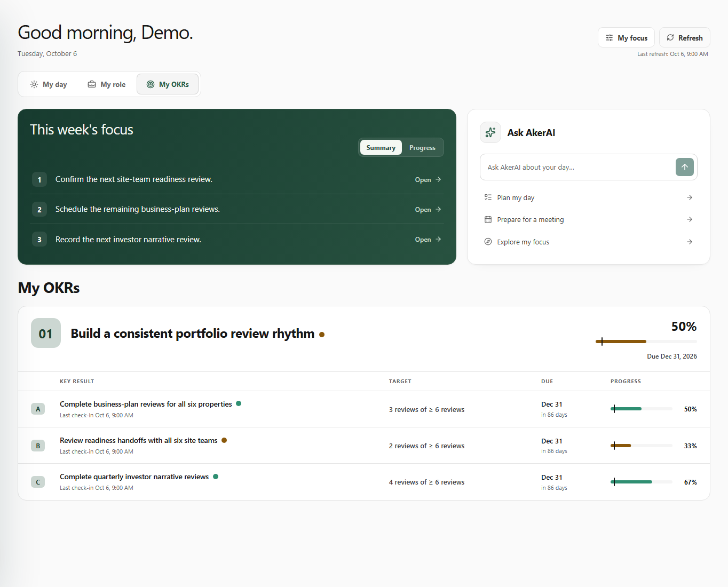Switch focus card to Progress view
This screenshot has height=587, width=728.
click(422, 148)
